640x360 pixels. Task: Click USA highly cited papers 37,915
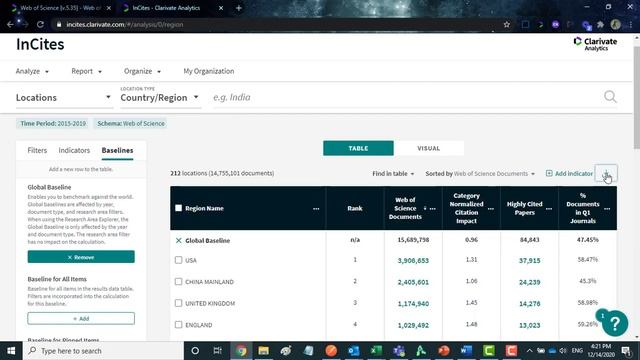pyautogui.click(x=529, y=260)
